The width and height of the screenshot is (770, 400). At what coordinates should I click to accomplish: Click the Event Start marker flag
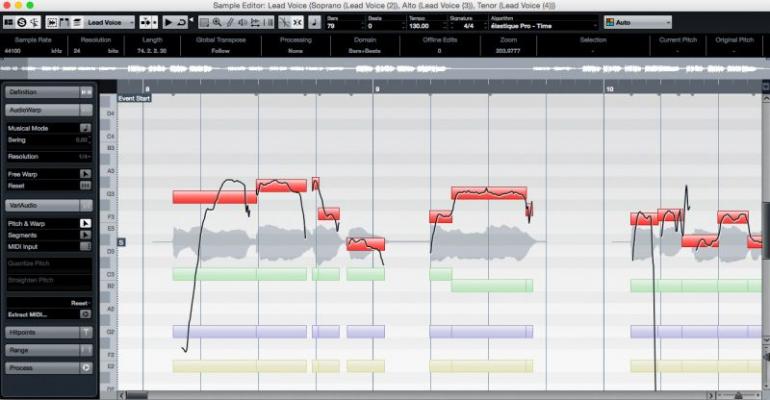[x=134, y=99]
